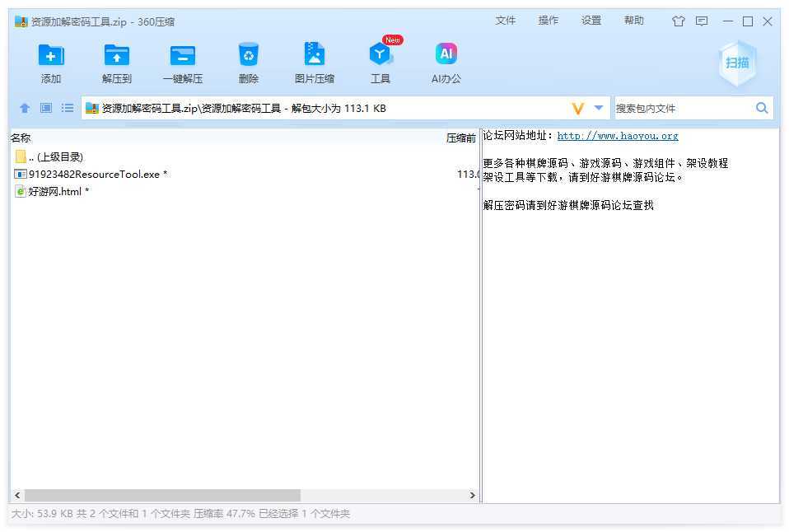Go up one level with the up arrow
Image resolution: width=789 pixels, height=532 pixels.
tap(25, 108)
